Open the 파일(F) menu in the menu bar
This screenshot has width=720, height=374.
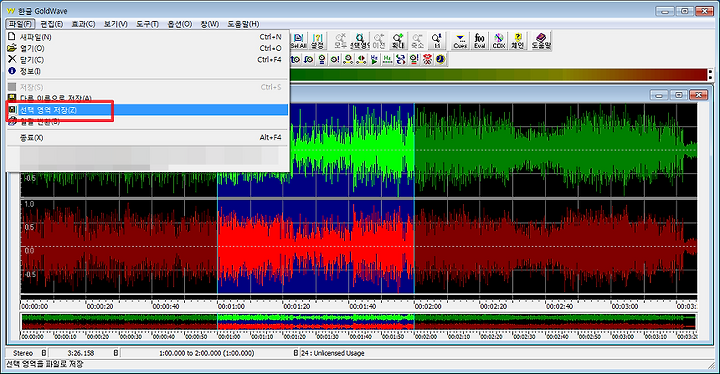(x=21, y=24)
